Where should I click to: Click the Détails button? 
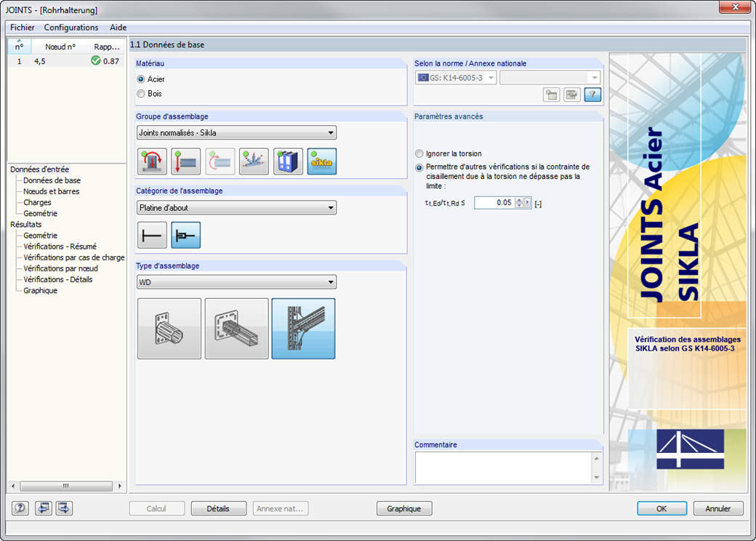tap(218, 509)
